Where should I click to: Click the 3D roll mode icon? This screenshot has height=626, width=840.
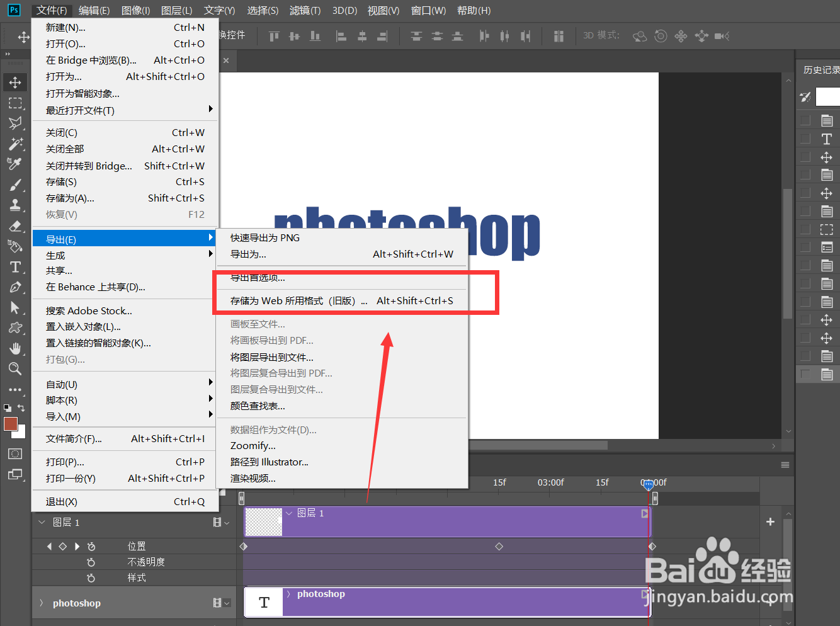pyautogui.click(x=661, y=37)
